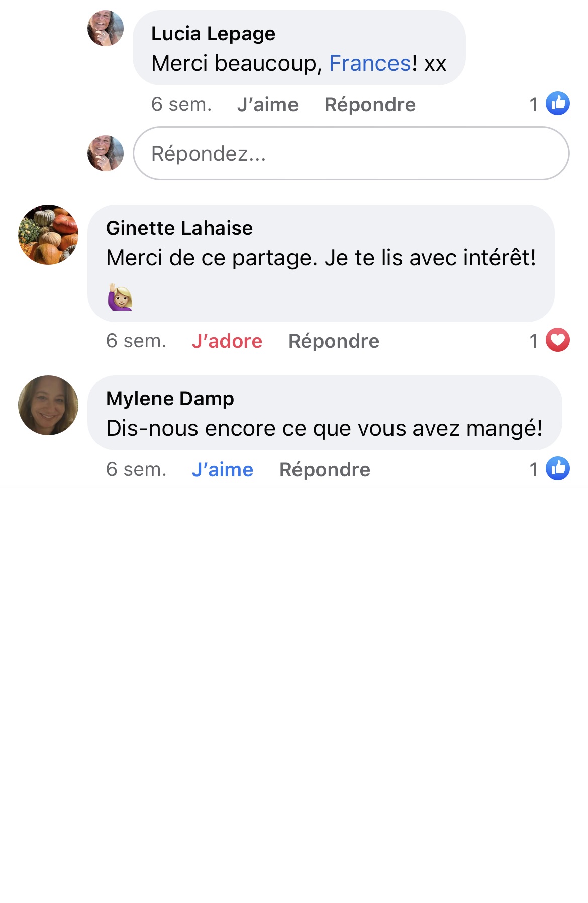588x903 pixels.
Task: Open Mylene Damp's profile picture
Action: [48, 405]
